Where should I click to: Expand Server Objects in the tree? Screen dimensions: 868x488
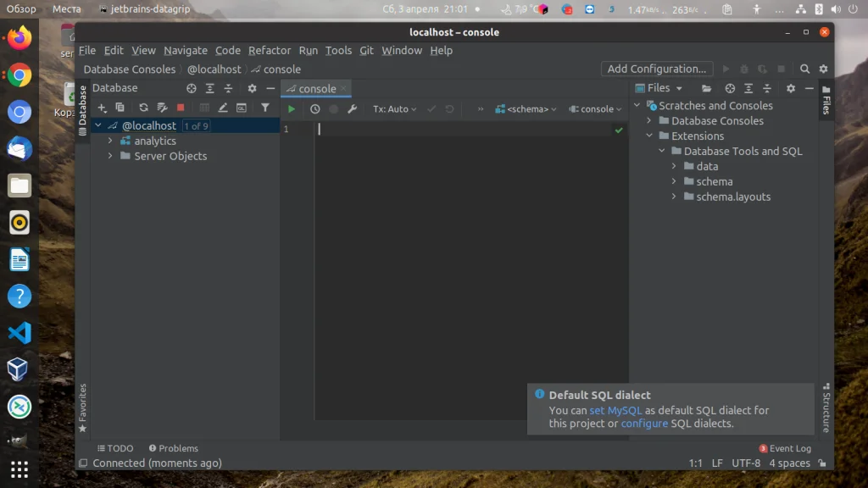pyautogui.click(x=110, y=156)
